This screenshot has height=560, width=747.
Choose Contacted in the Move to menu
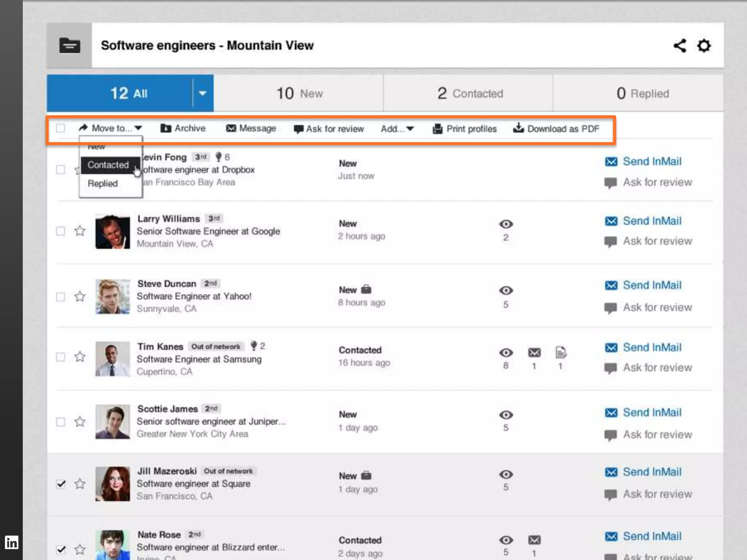pos(108,165)
